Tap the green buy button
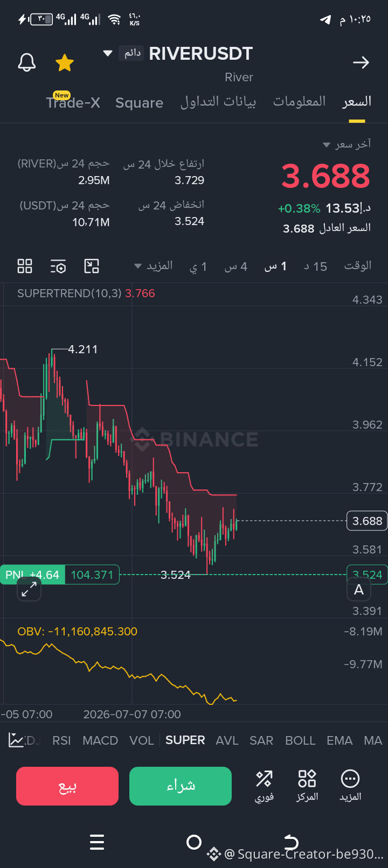 [x=181, y=786]
